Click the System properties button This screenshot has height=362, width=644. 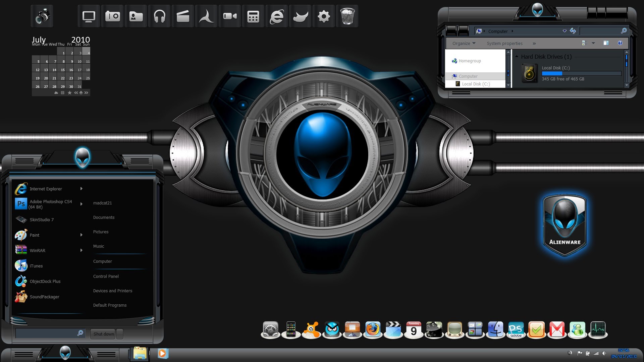point(504,43)
